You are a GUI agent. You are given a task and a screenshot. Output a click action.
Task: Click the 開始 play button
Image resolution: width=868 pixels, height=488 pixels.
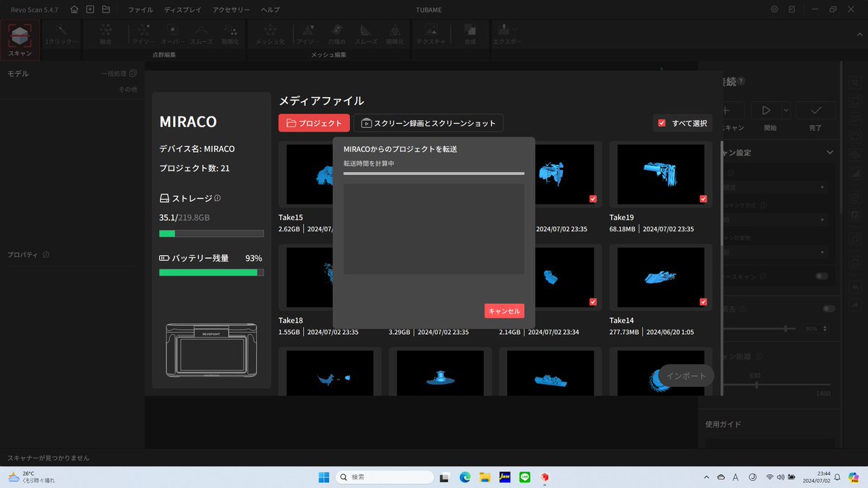pos(766,110)
